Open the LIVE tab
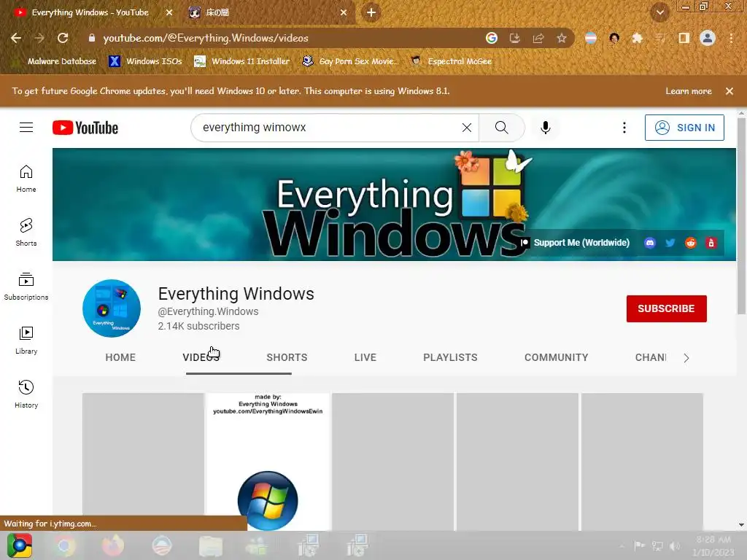The width and height of the screenshot is (747, 560). pos(365,357)
